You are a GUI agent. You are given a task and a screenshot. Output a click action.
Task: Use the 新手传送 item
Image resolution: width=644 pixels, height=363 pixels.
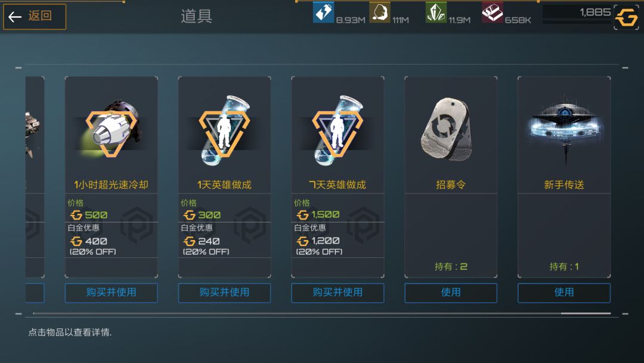pyautogui.click(x=564, y=293)
